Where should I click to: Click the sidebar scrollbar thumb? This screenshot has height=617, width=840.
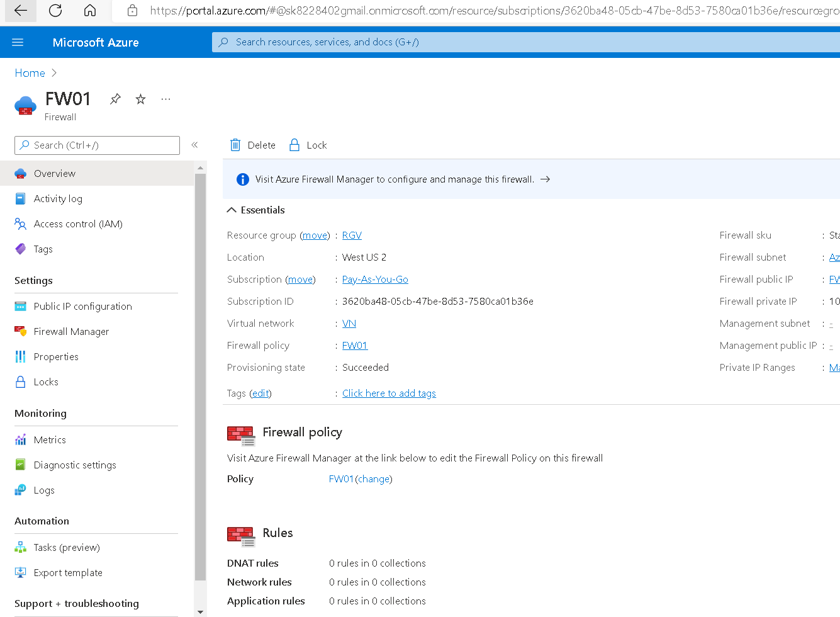[200, 376]
